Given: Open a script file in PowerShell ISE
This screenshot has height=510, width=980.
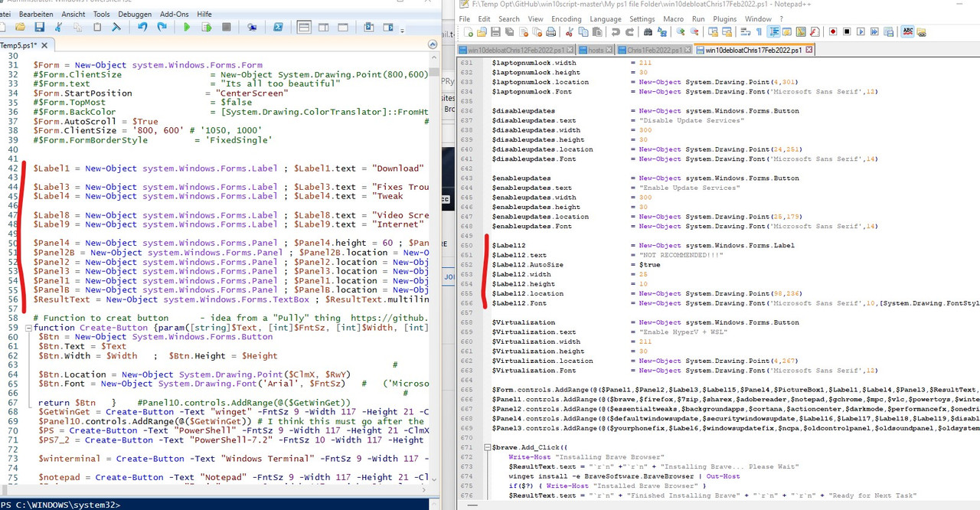Looking at the screenshot, I should (x=20, y=27).
